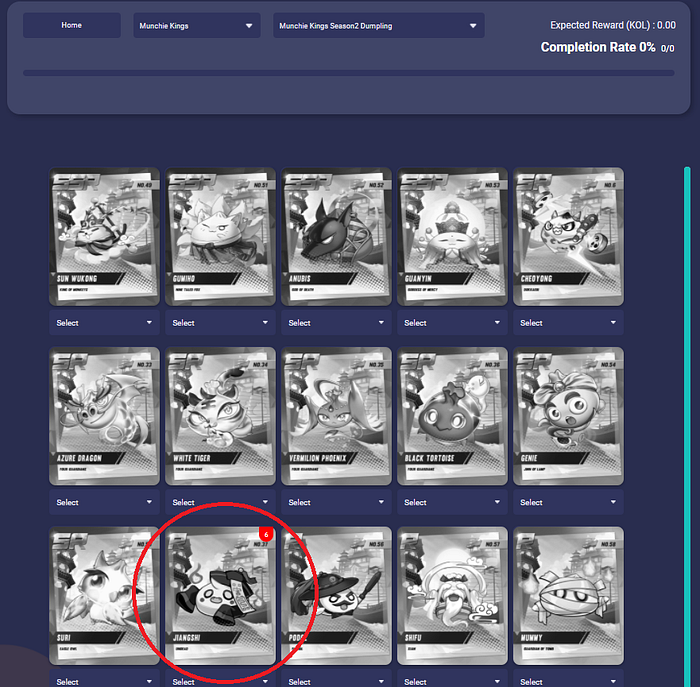Select the Genie card thumbnail

568,416
